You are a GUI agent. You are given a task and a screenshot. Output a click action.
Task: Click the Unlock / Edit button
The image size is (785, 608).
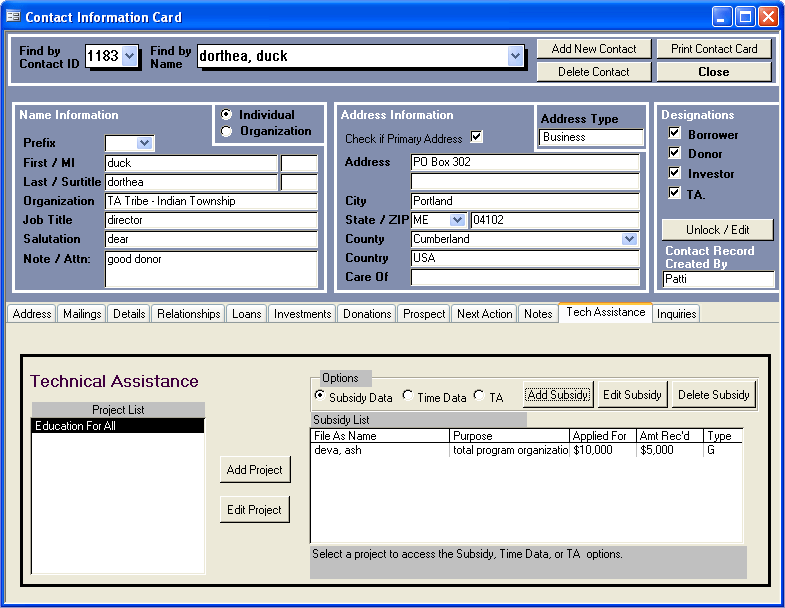717,230
